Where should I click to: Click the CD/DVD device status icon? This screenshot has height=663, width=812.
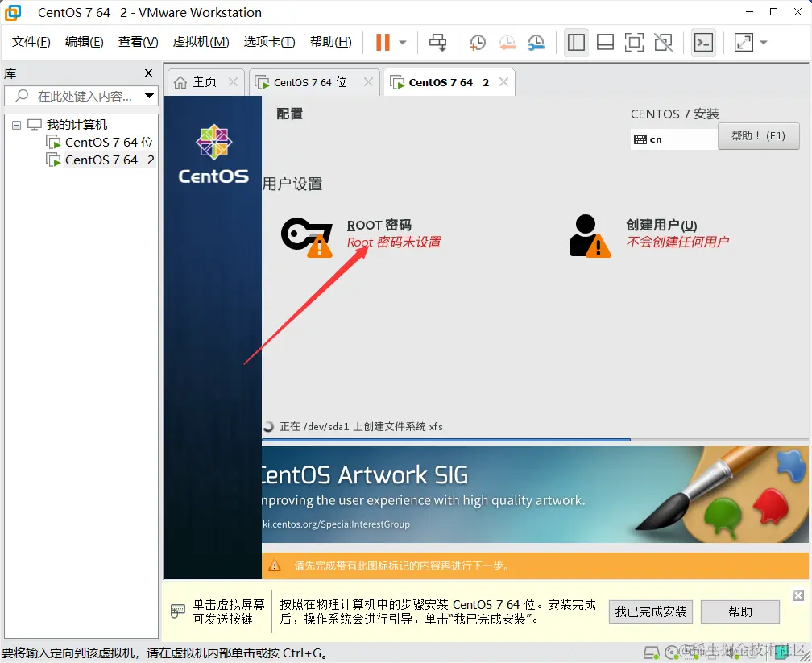point(670,653)
